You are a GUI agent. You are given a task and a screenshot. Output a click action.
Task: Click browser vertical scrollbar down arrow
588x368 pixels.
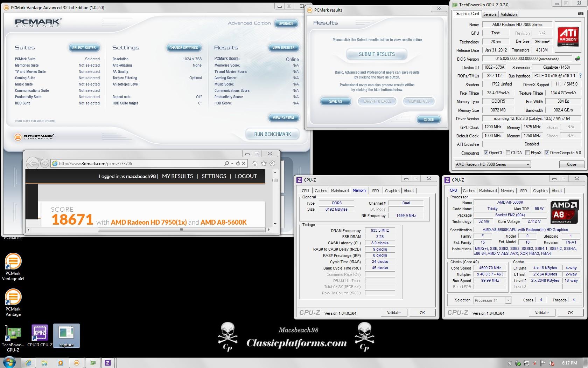[x=275, y=224]
